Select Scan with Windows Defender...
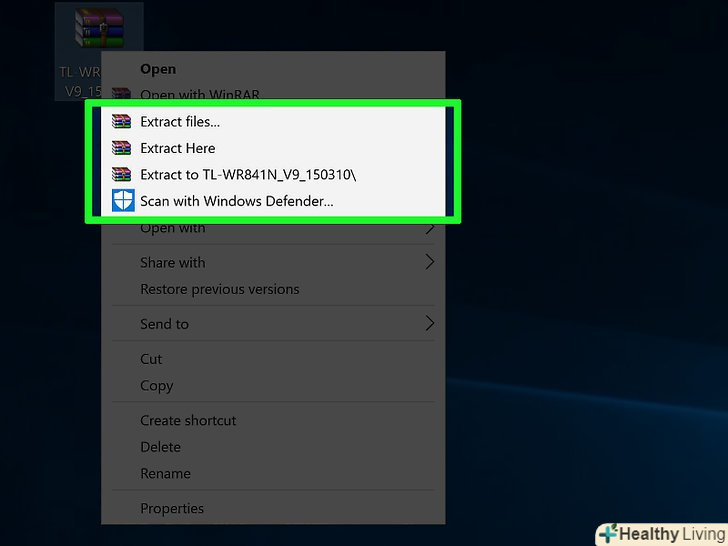This screenshot has height=546, width=728. [x=273, y=201]
